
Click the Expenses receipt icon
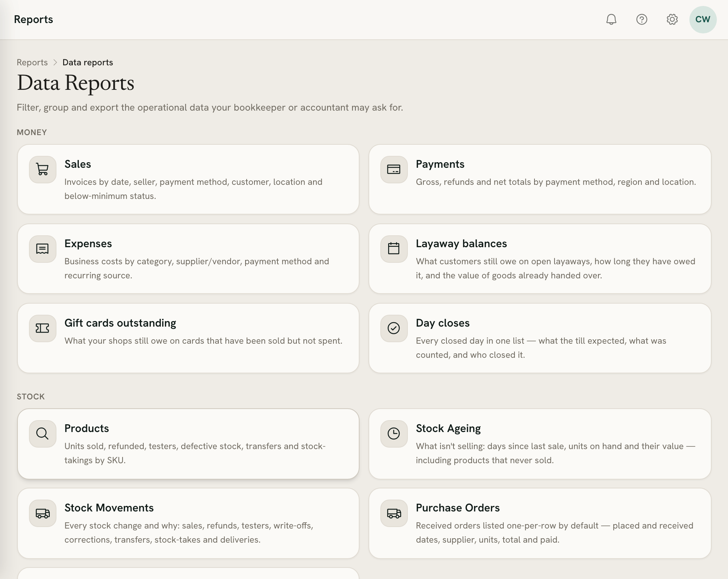pos(43,249)
